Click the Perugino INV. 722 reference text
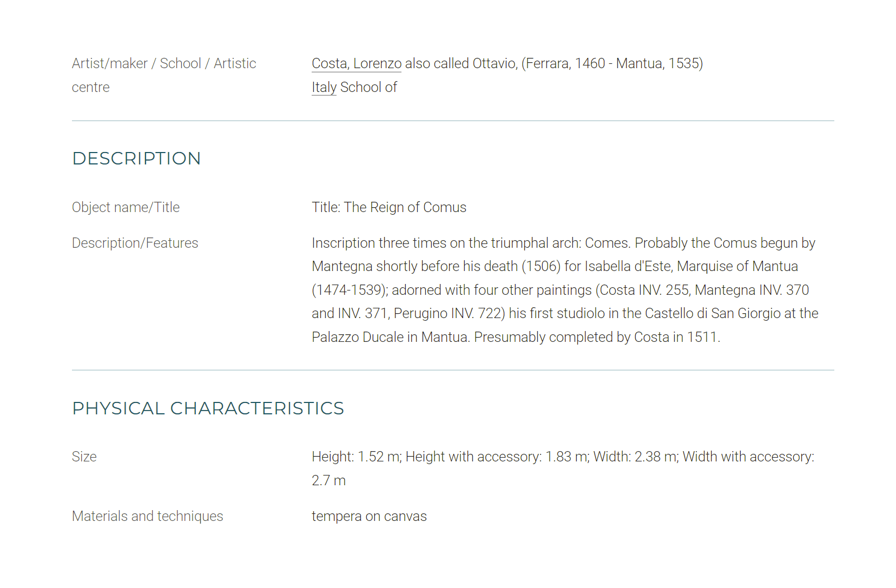Viewport: 896px width, 588px height. click(449, 314)
